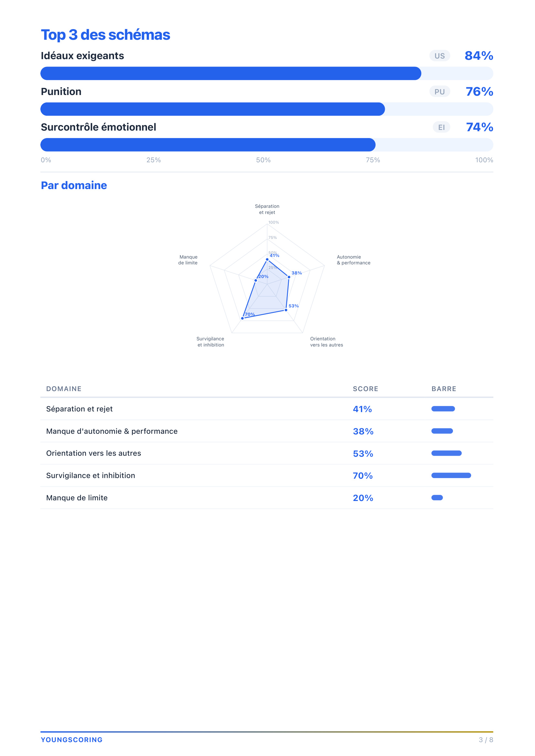Click the SCORE column header
Viewport: 535px width, 756px height.
click(x=365, y=389)
